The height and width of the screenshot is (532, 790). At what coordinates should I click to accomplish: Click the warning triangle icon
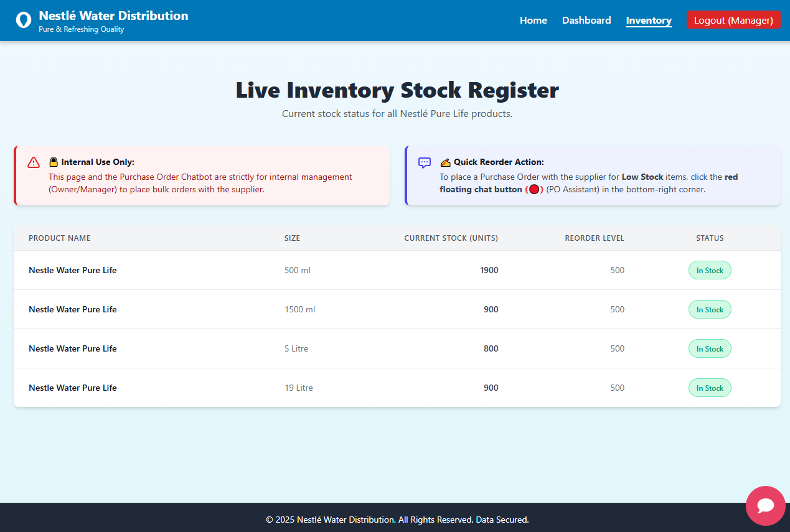[34, 162]
